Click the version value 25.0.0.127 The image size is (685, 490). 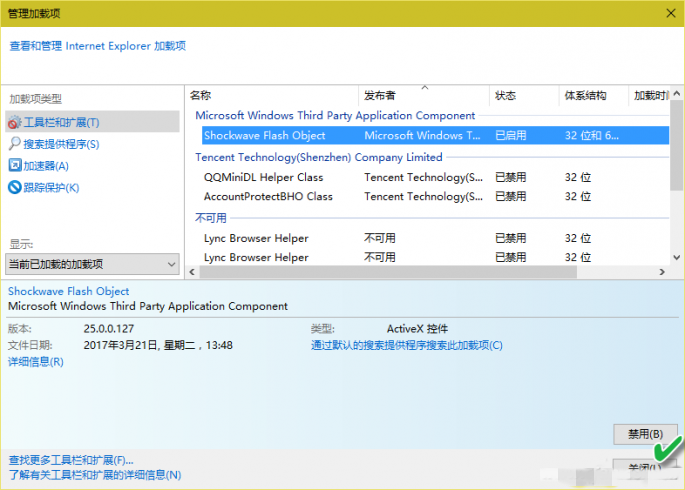tap(109, 329)
